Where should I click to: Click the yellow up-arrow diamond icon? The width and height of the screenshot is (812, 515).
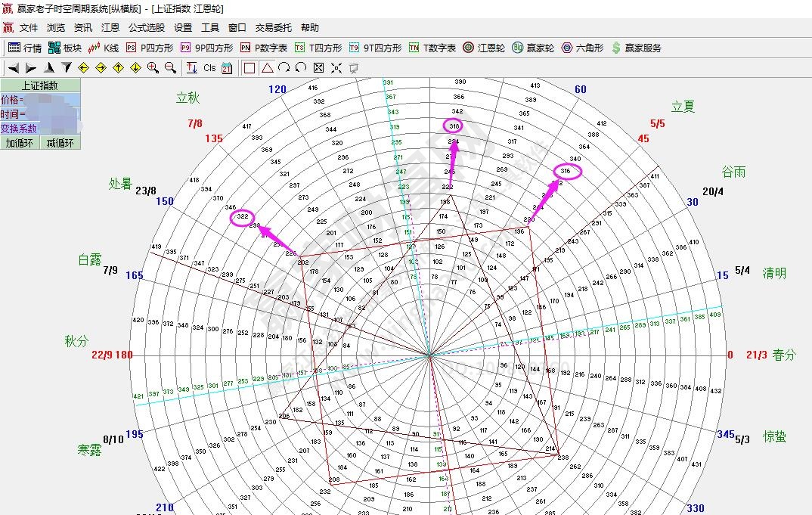pos(118,68)
